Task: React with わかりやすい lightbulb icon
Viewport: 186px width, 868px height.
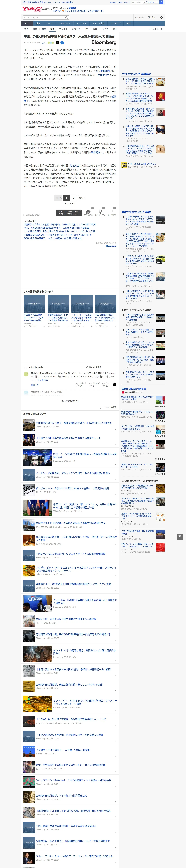Action: (x=100, y=212)
